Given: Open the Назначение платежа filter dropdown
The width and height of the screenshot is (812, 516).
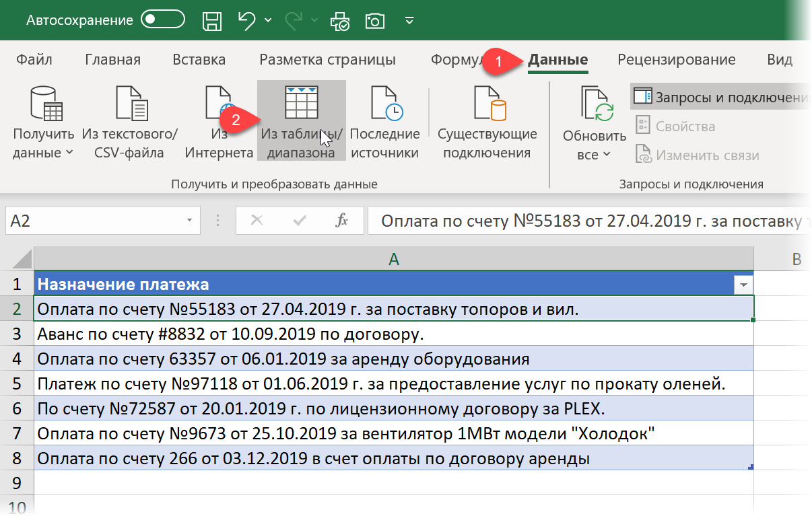Looking at the screenshot, I should [743, 285].
